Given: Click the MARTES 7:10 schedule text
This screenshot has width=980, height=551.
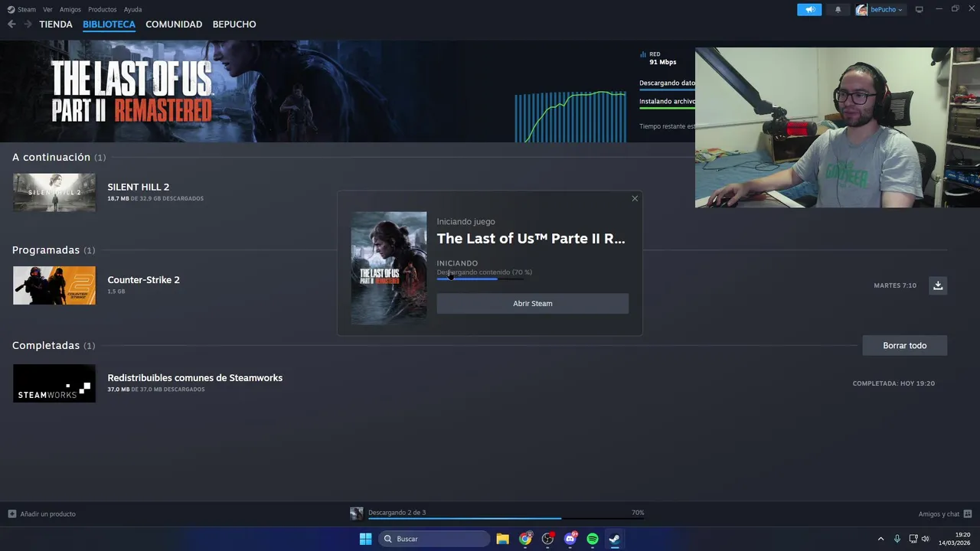Looking at the screenshot, I should pos(895,285).
